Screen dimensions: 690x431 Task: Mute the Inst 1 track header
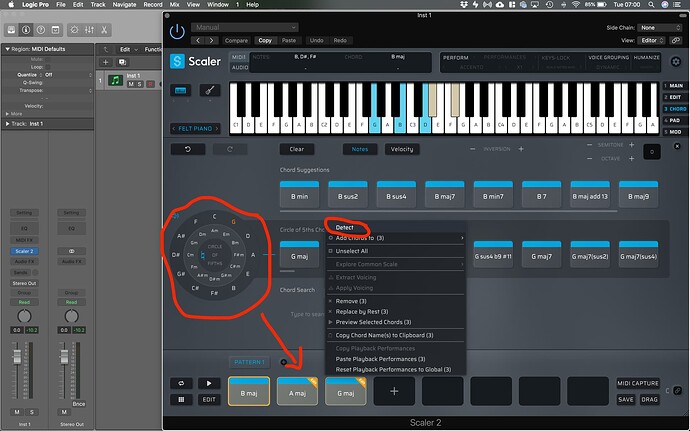click(131, 84)
